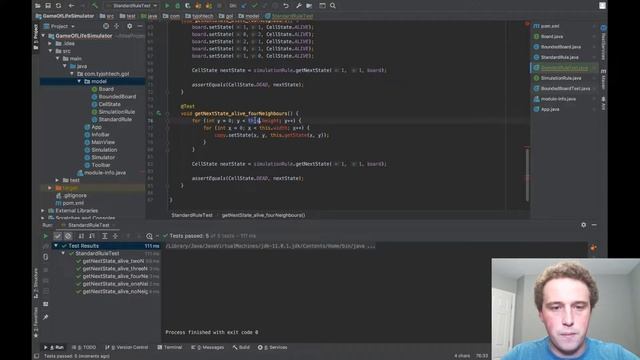The width and height of the screenshot is (640, 360).
Task: Click the Synchronize refresh icon in top toolbar
Action: (58, 6)
